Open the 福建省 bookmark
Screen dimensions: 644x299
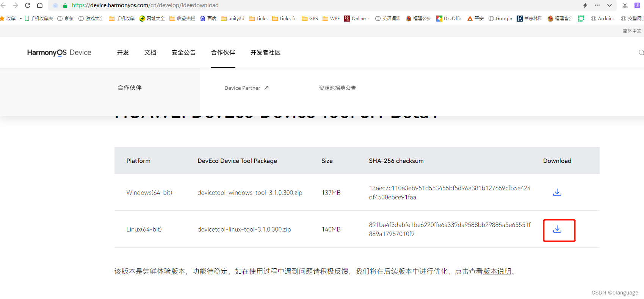pyautogui.click(x=560, y=18)
